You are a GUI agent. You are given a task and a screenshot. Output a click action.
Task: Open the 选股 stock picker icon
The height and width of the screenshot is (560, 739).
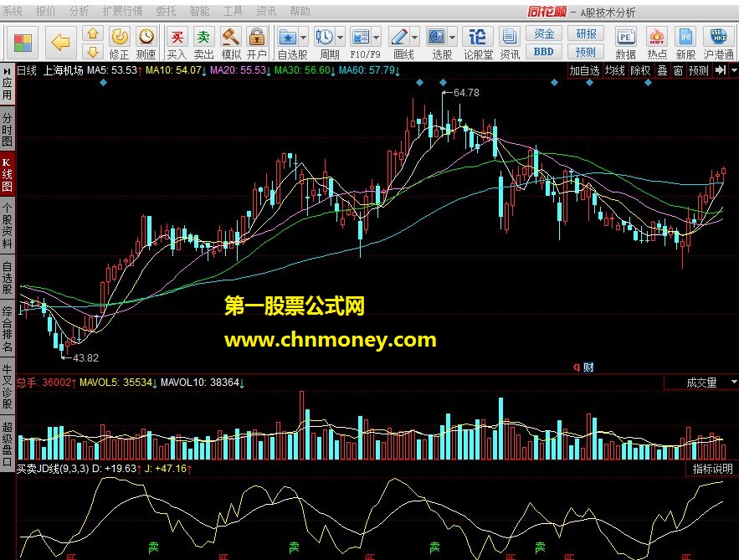coord(436,37)
